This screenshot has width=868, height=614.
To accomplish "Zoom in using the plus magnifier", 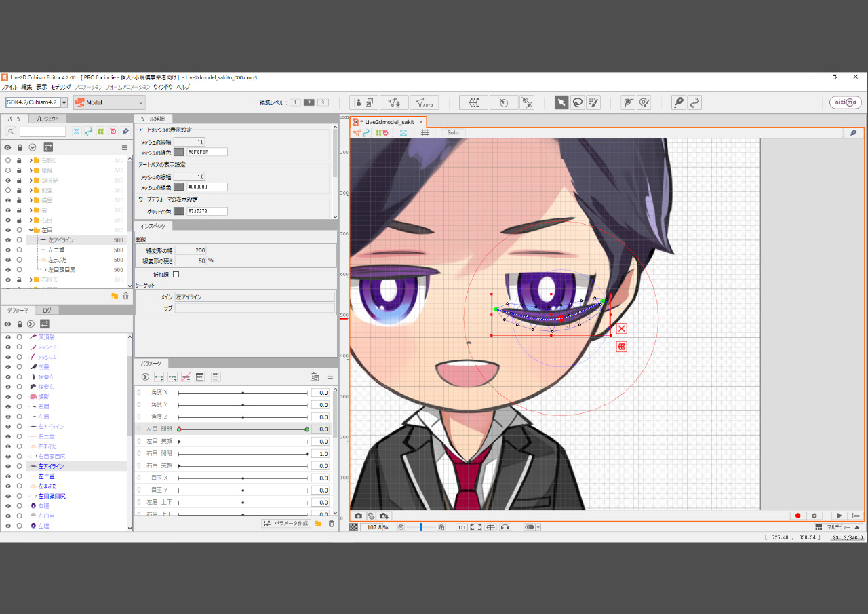I will [x=441, y=527].
